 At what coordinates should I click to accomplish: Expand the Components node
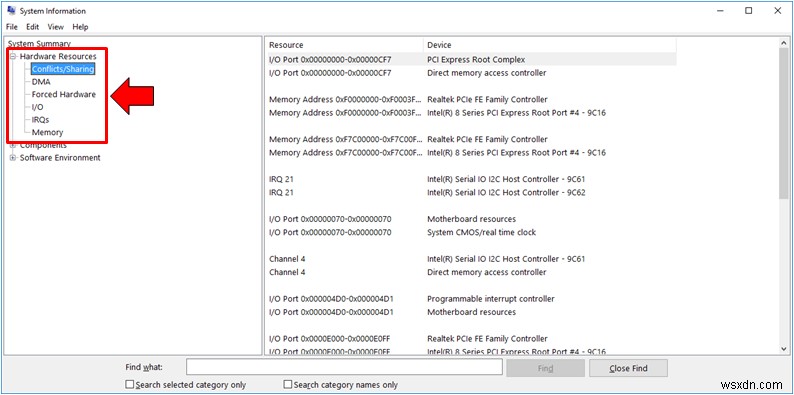(x=13, y=145)
